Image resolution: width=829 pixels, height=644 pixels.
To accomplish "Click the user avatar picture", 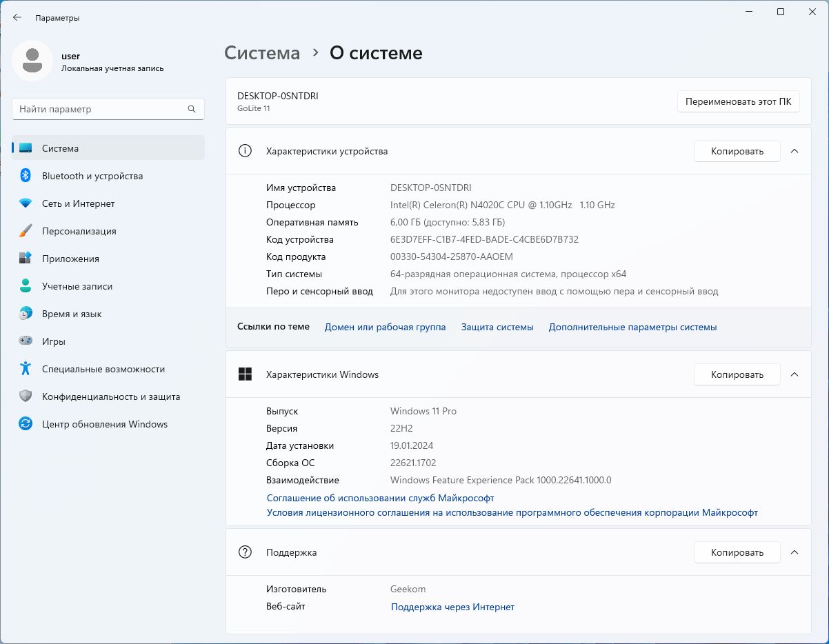I will [32, 61].
